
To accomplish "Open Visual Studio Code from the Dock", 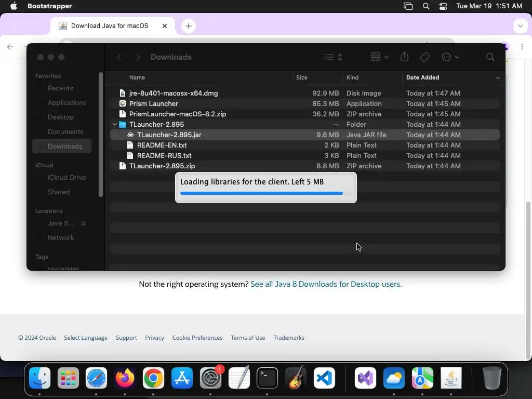I will (324, 378).
